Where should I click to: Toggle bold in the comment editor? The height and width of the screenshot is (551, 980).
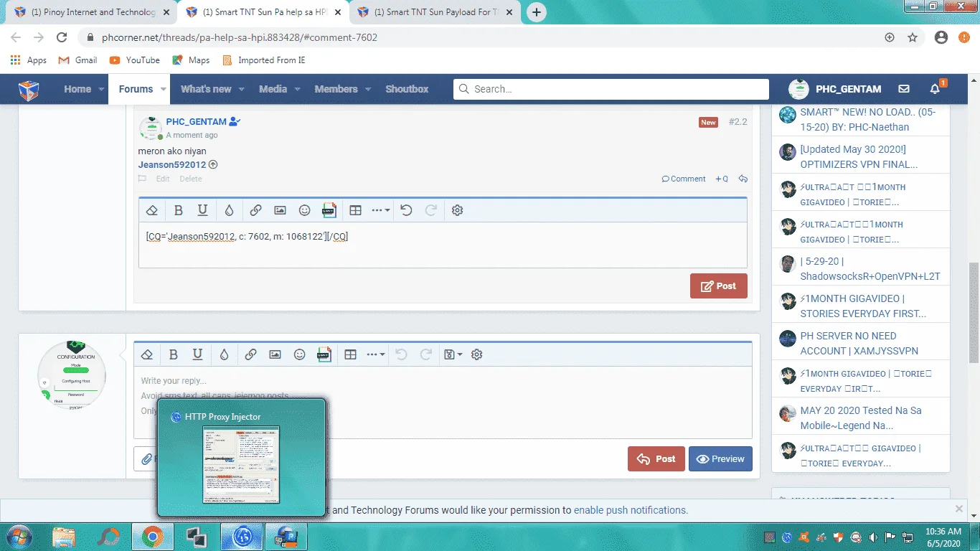[179, 210]
